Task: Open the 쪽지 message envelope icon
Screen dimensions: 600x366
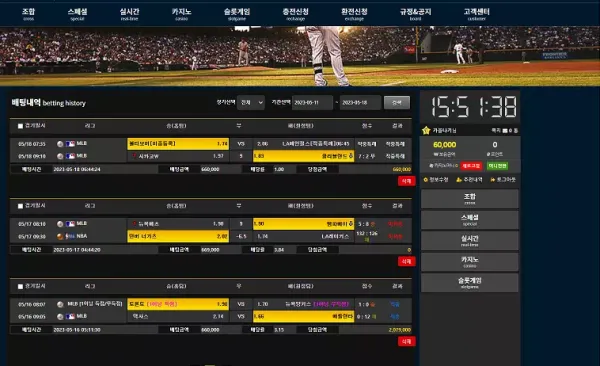Action: tap(505, 131)
